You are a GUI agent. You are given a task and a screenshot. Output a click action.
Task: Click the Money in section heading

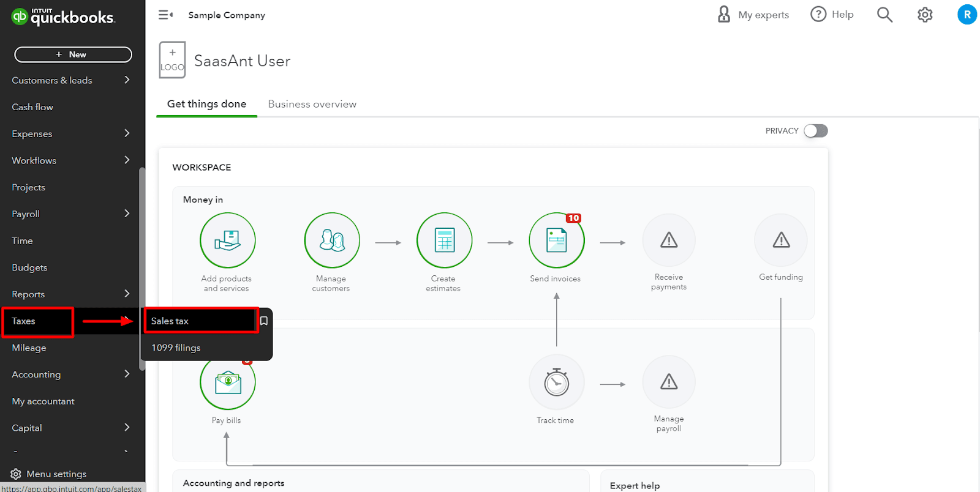coord(203,199)
